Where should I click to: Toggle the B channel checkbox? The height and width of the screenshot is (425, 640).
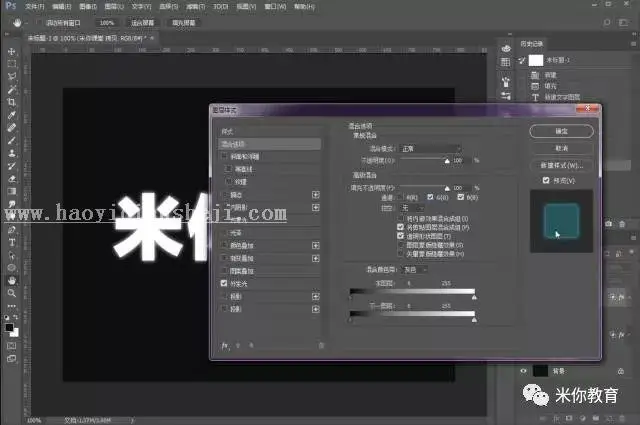pyautogui.click(x=461, y=197)
